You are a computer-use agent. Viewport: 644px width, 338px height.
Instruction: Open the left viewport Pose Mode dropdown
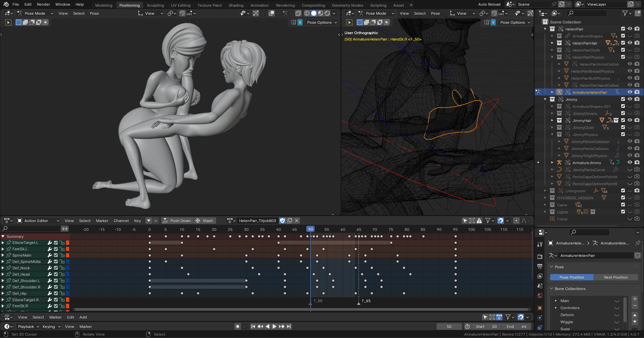click(x=36, y=13)
